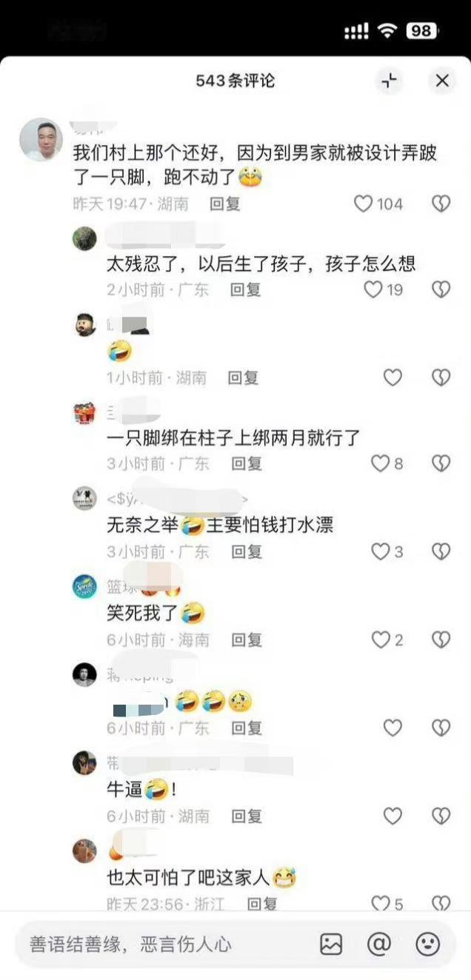Dislike the comment with 104 likes
The height and width of the screenshot is (980, 471).
pos(441,204)
